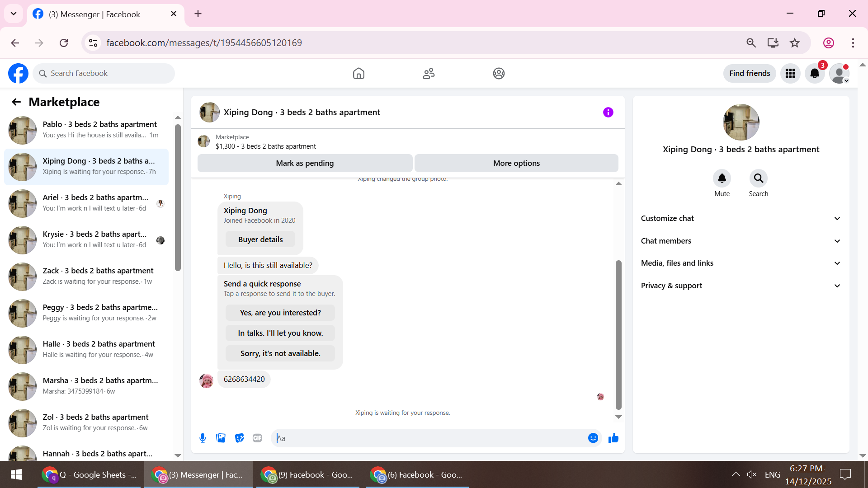Open the emoji picker in message box
This screenshot has width=868, height=488.
click(593, 438)
